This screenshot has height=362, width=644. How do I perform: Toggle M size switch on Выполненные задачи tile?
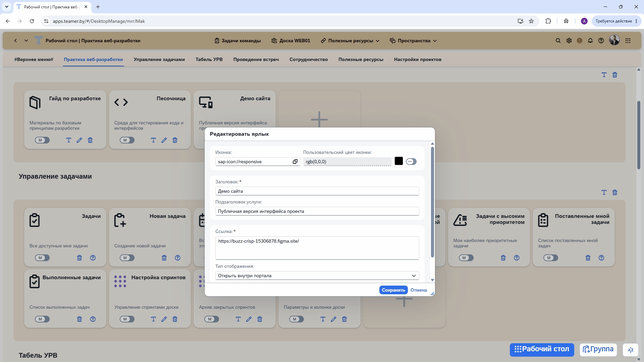[x=42, y=319]
